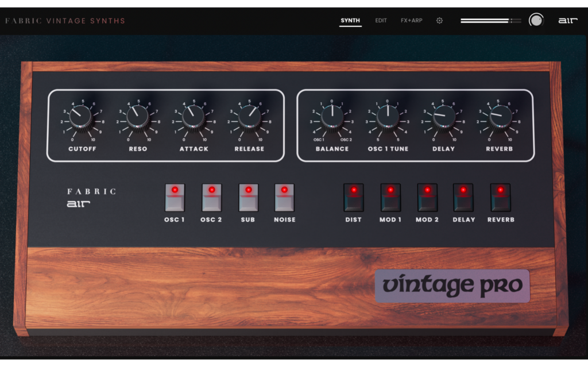Click the Vintage Pro badge
588x366 pixels.
(x=451, y=286)
